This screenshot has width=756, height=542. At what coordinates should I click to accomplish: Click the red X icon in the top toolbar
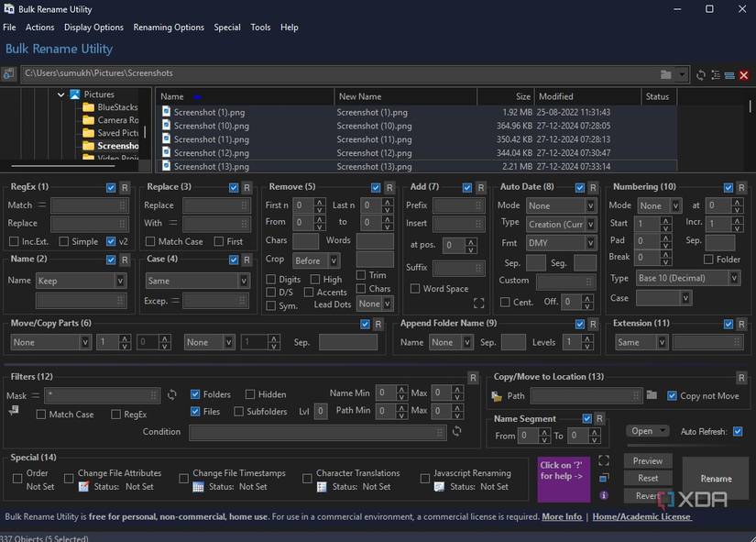(742, 74)
